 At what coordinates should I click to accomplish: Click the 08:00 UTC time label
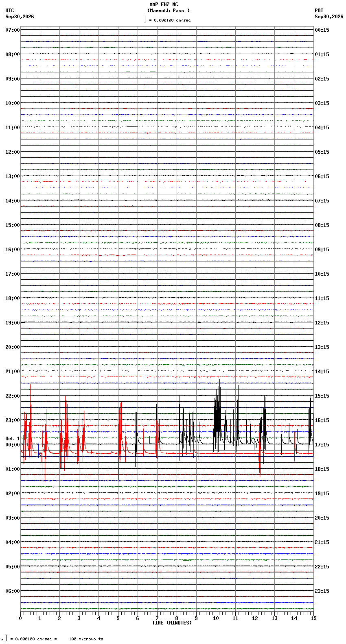tap(13, 54)
